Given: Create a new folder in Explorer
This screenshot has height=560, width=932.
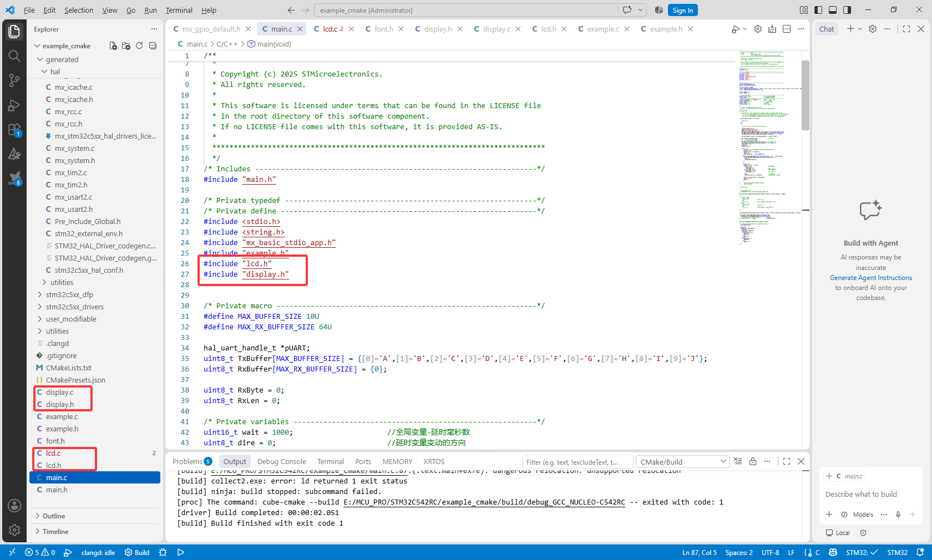Looking at the screenshot, I should (x=126, y=46).
